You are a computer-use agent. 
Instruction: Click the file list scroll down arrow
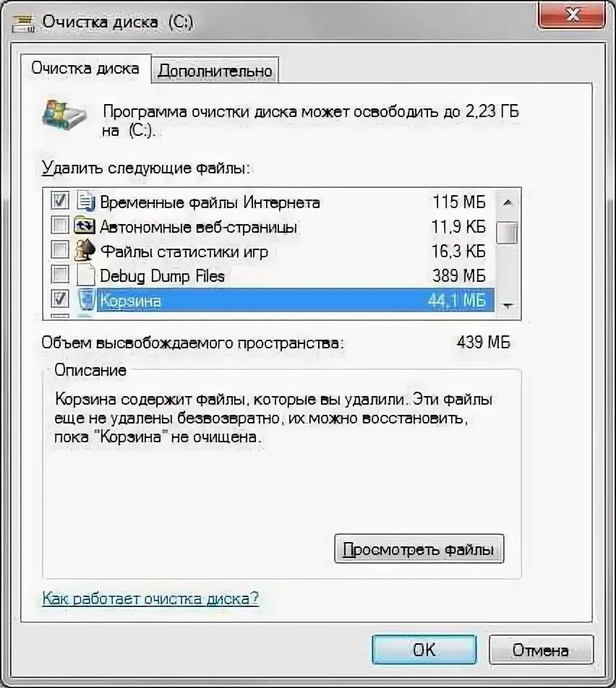tap(508, 306)
